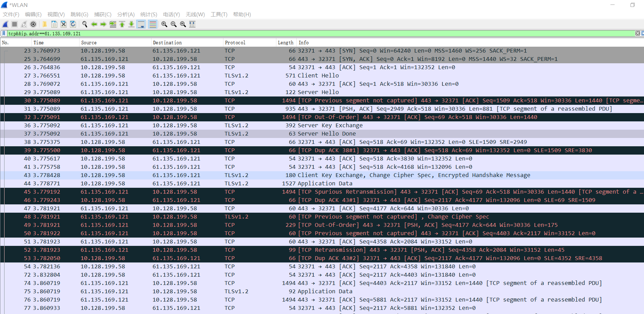644x314 pixels.
Task: Open the 统计(S) menu
Action: click(x=149, y=14)
